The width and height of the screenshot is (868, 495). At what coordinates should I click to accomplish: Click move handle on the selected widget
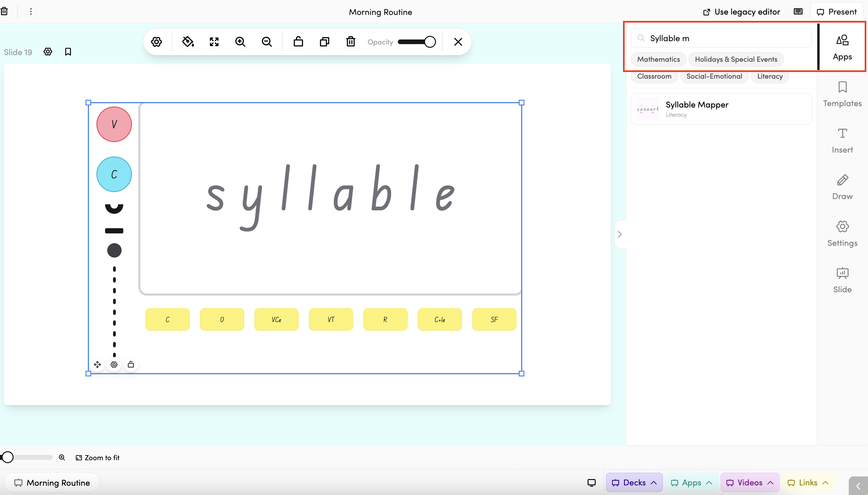[97, 365]
